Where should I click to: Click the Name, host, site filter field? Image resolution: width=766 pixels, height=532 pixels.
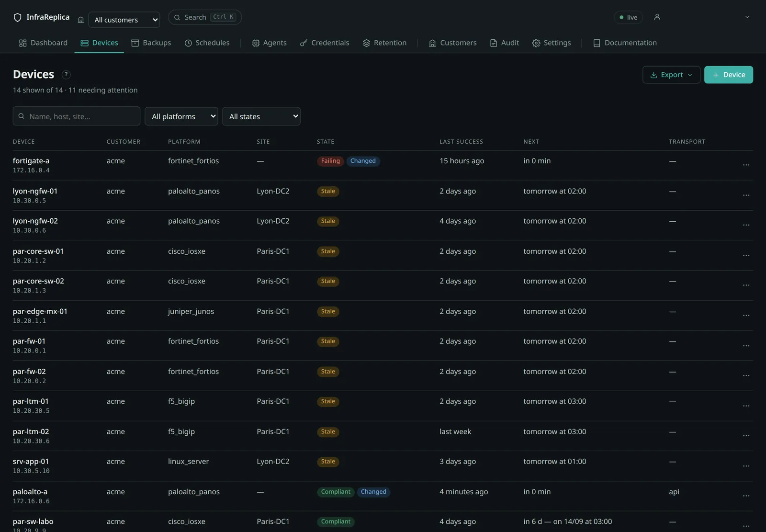tap(77, 116)
